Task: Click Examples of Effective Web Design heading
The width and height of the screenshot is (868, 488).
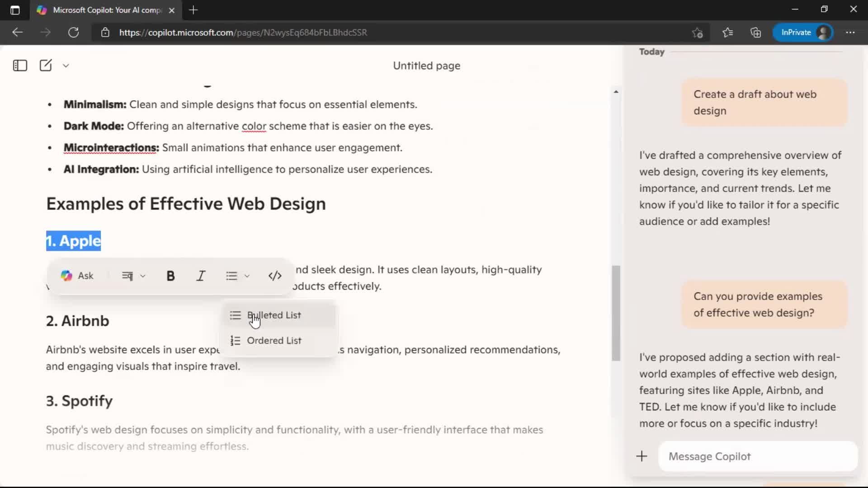Action: coord(186,204)
